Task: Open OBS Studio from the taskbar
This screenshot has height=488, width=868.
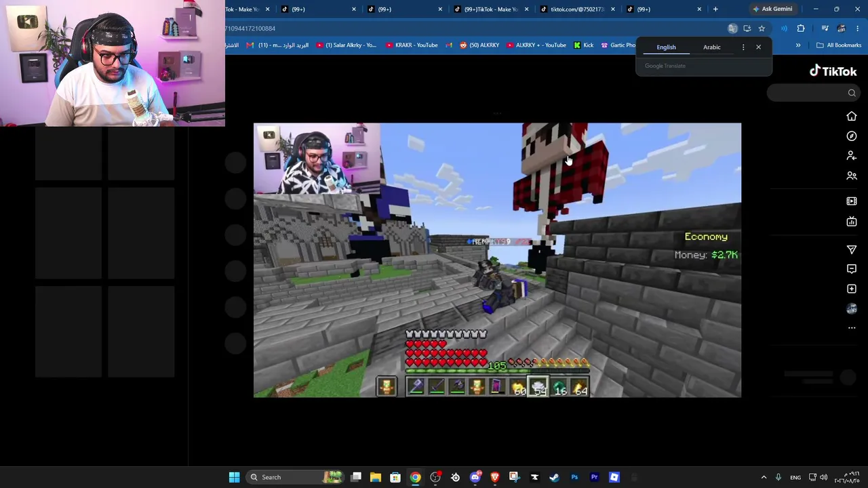Action: pyautogui.click(x=435, y=477)
